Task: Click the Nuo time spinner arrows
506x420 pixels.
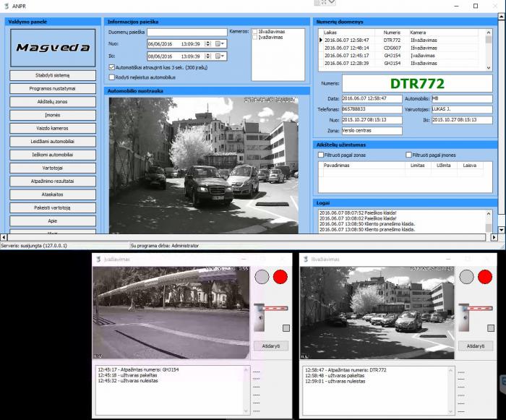Action: pyautogui.click(x=207, y=44)
